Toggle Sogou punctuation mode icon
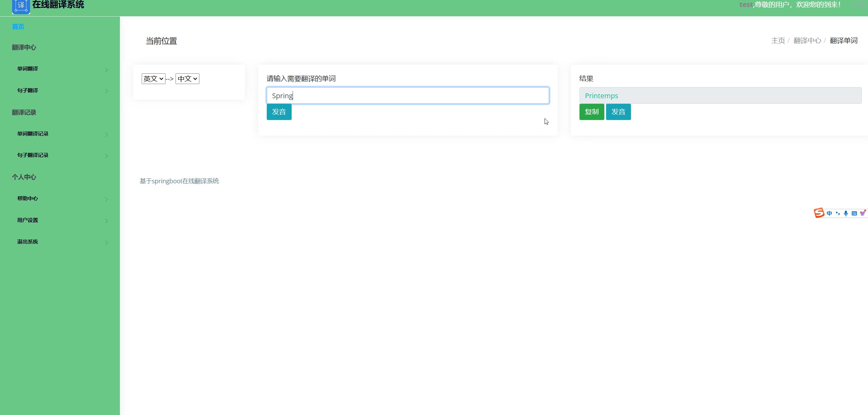The height and width of the screenshot is (415, 868). click(x=838, y=213)
